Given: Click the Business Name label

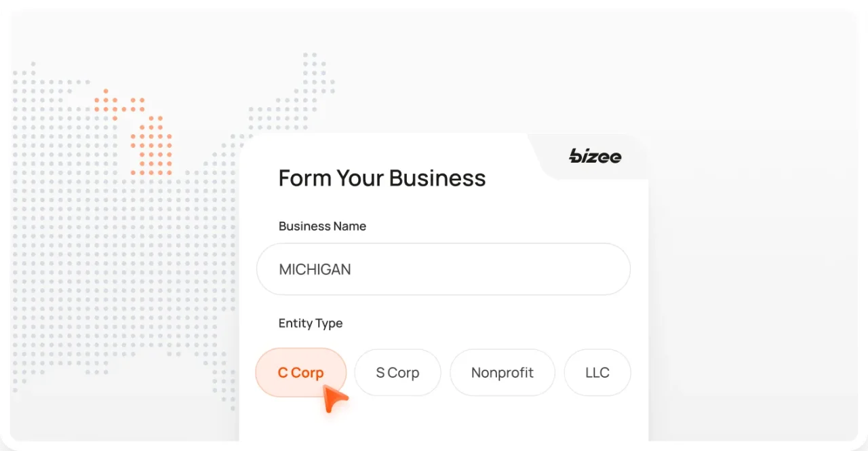Looking at the screenshot, I should tap(322, 226).
